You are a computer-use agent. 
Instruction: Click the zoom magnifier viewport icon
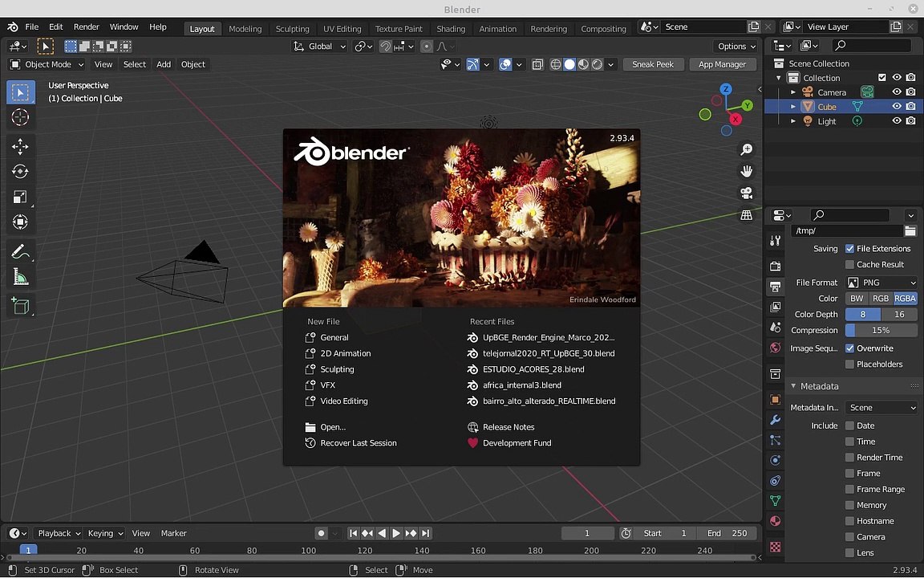747,150
